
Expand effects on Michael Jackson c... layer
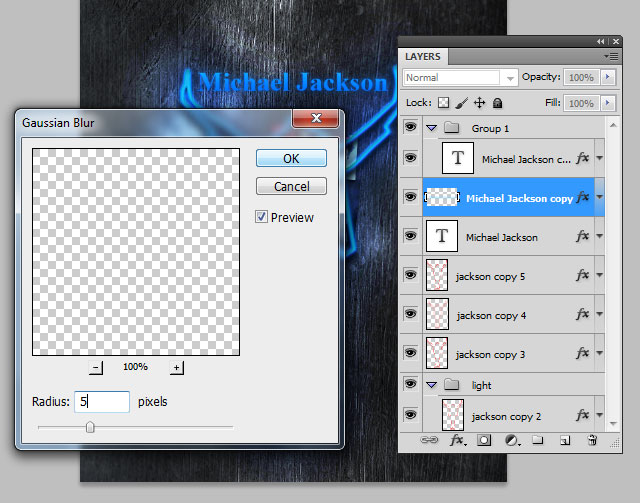(x=600, y=158)
